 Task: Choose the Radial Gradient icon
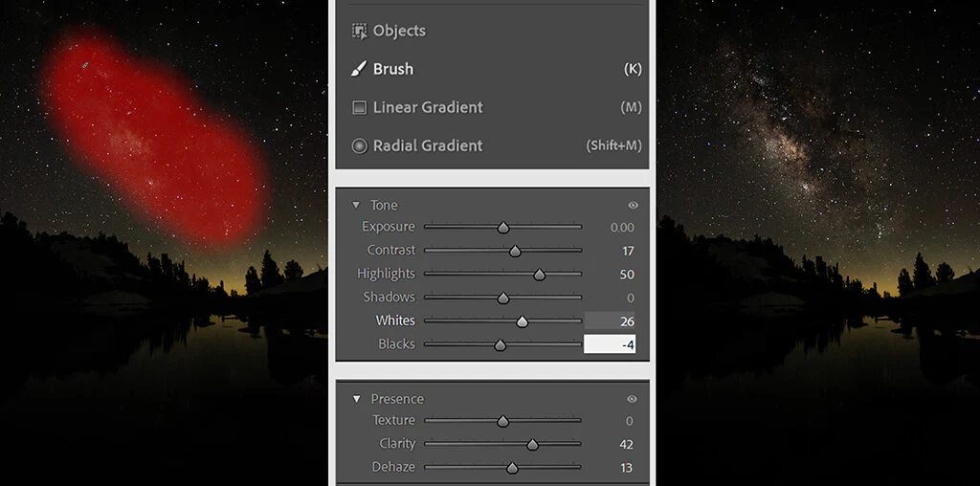(x=359, y=145)
